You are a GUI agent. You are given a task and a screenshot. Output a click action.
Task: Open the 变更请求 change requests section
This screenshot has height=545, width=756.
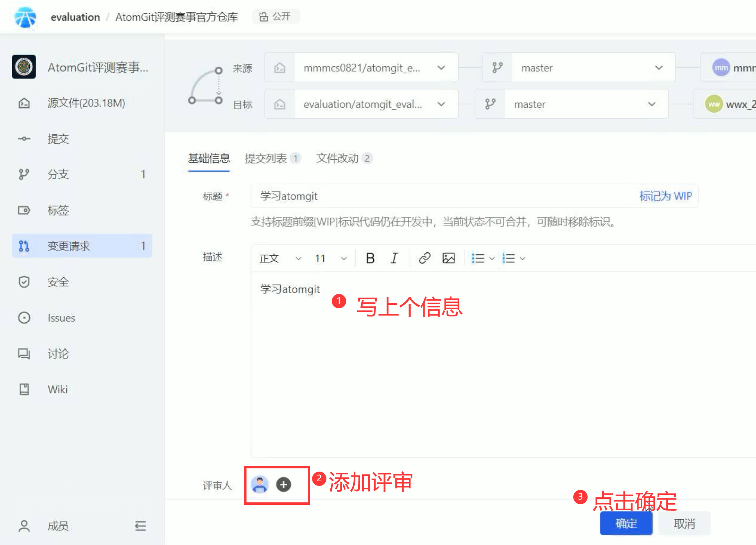[68, 246]
